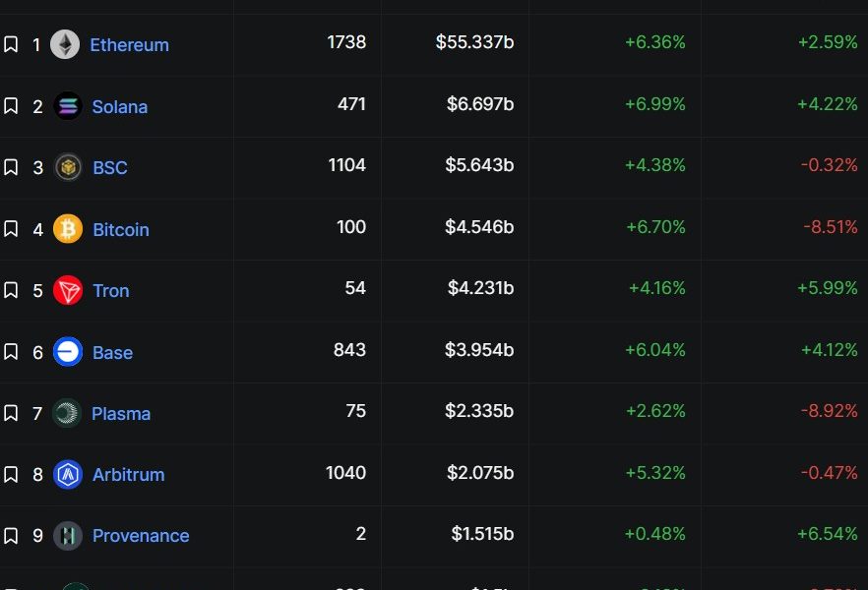Click the Tron chain logo

pyautogui.click(x=64, y=290)
